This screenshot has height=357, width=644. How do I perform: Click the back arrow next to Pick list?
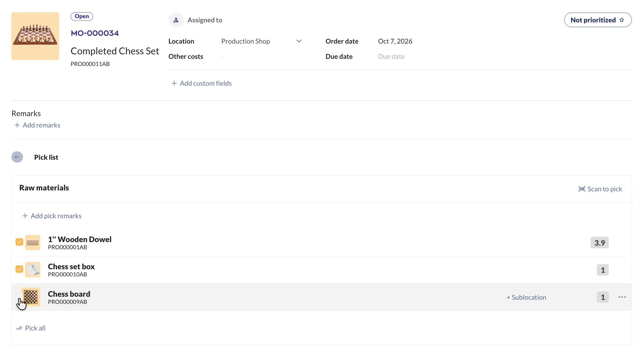[x=17, y=157]
